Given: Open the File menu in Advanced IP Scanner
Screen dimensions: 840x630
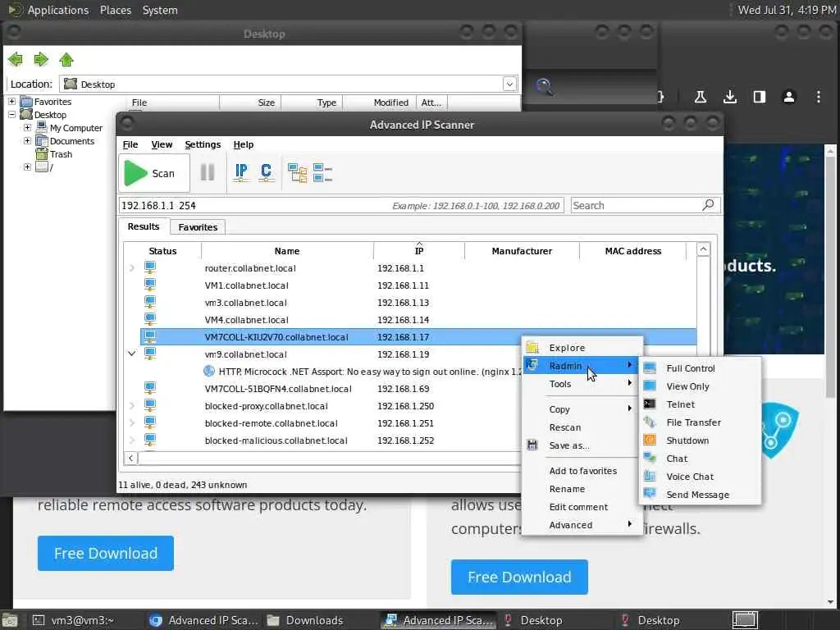Looking at the screenshot, I should pyautogui.click(x=130, y=144).
